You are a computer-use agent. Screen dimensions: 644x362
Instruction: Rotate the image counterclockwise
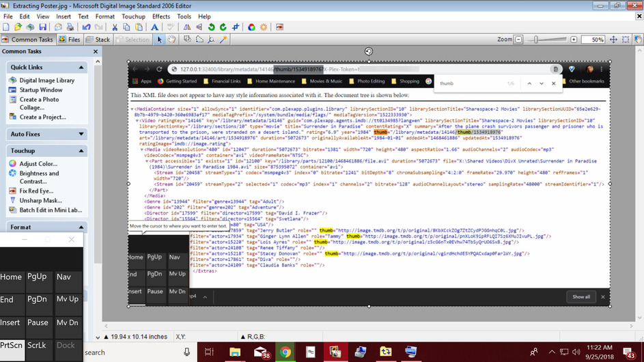coord(211,27)
